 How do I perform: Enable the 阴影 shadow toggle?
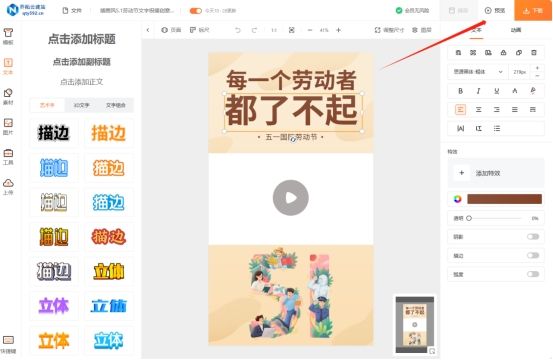[x=533, y=237]
